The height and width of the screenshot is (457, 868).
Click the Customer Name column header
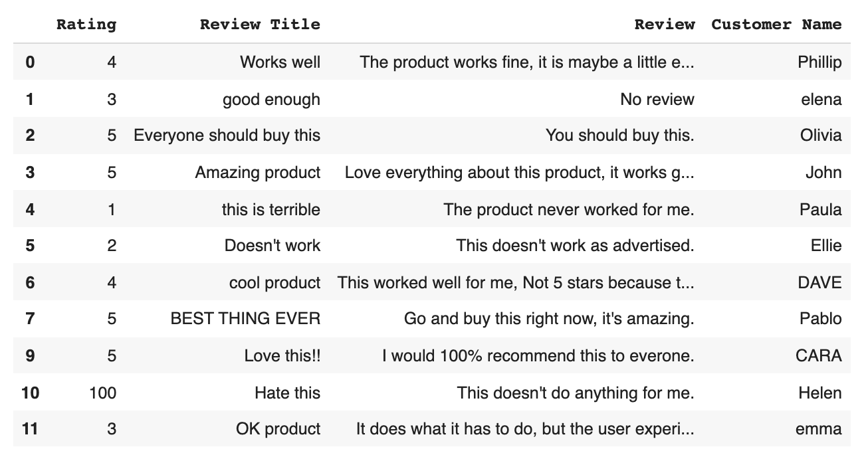pos(776,25)
